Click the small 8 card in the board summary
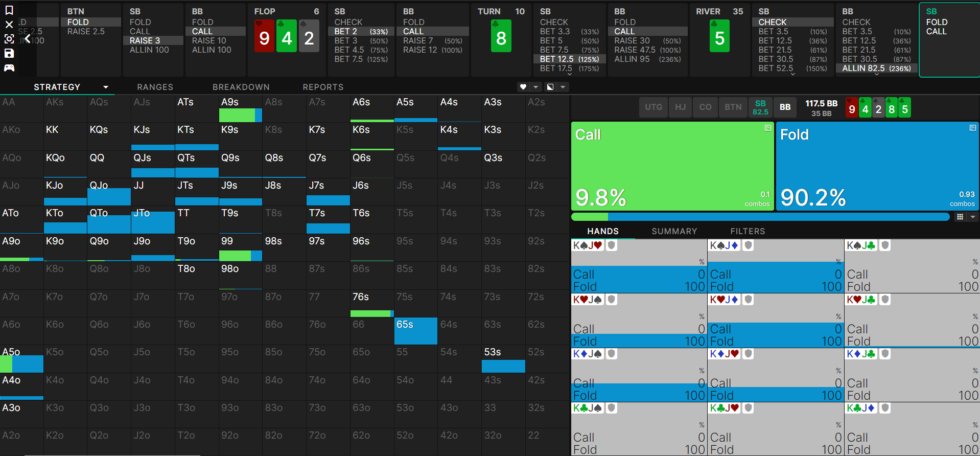This screenshot has height=456, width=980. tap(892, 108)
